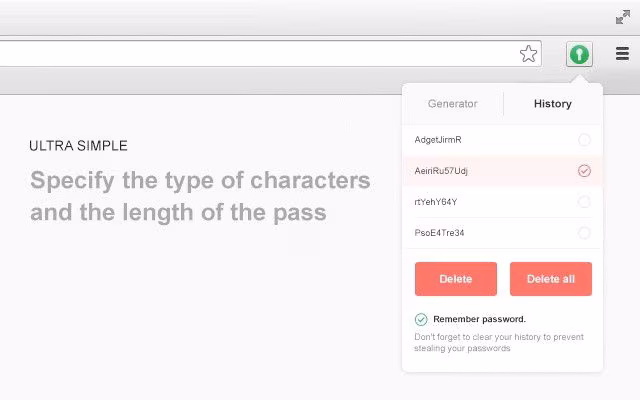Deselect the checked AeiriRu57Udj password

coord(584,171)
